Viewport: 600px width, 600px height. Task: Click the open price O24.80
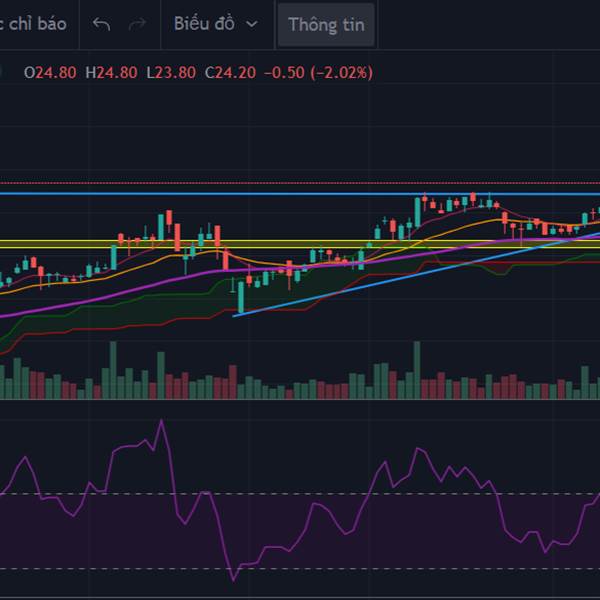(x=50, y=73)
